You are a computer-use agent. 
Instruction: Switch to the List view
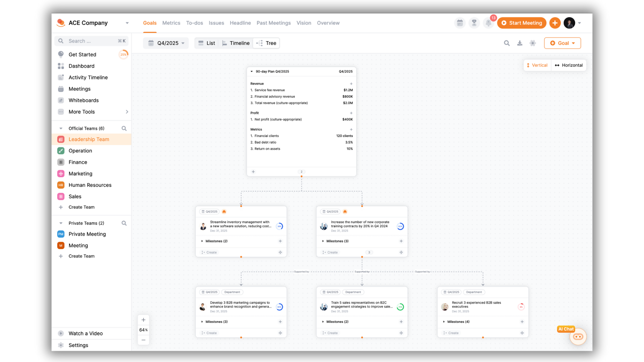(x=207, y=43)
